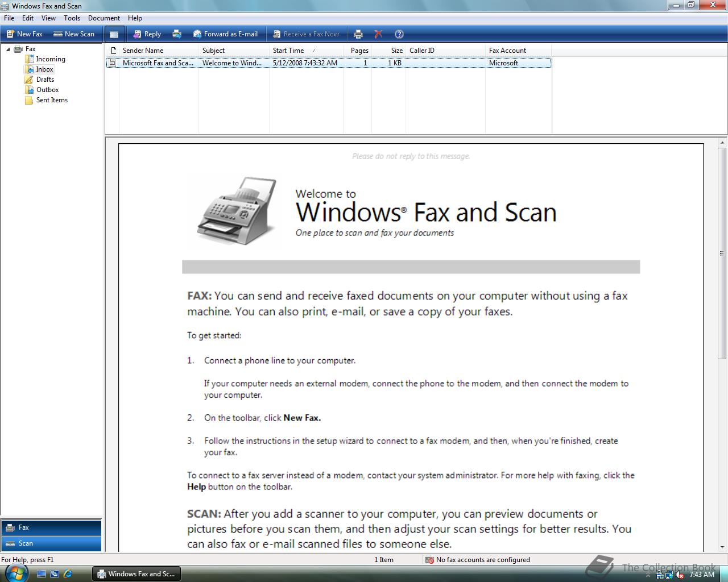Screen dimensions: 728x582
Task: Launch Internet Explorer from quick launch
Action: [x=68, y=574]
